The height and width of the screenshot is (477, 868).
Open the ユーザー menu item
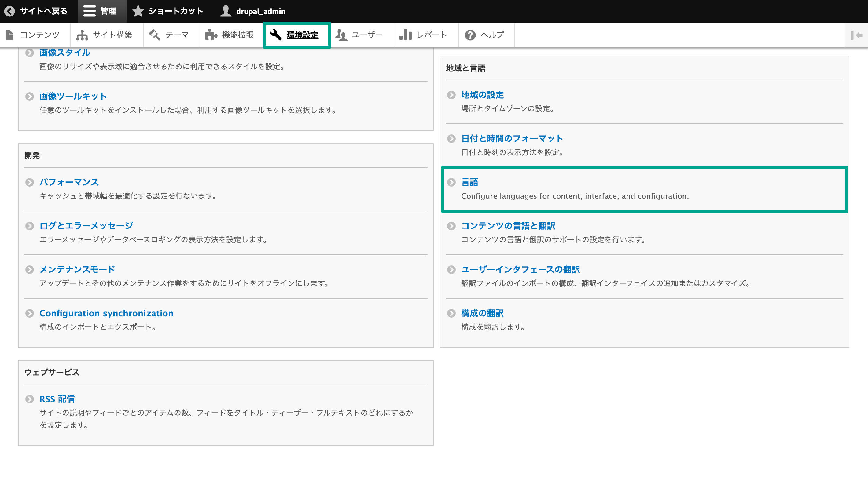(362, 35)
